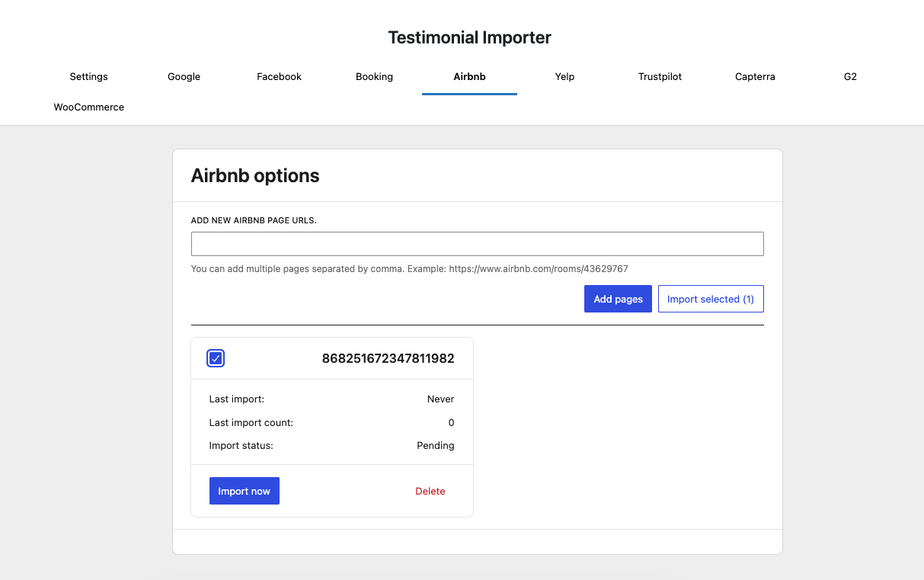This screenshot has height=580, width=924.
Task: Select the G2 tab
Action: click(850, 77)
